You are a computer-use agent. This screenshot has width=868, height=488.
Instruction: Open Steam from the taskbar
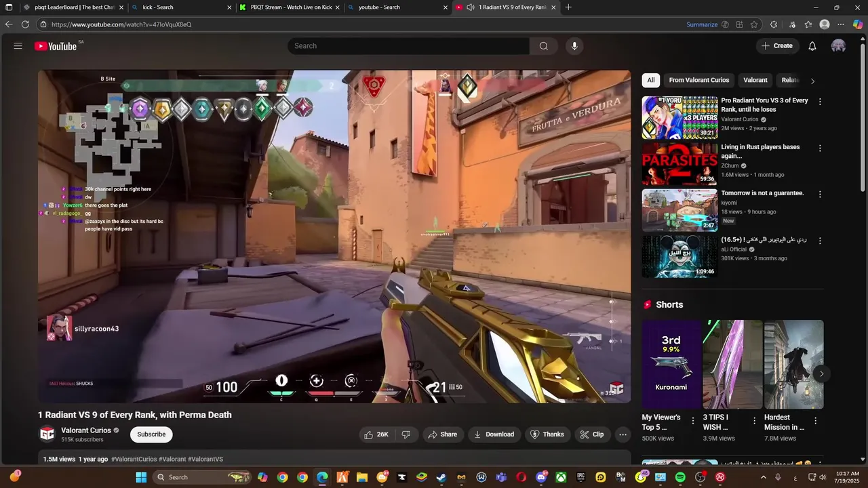click(x=441, y=477)
